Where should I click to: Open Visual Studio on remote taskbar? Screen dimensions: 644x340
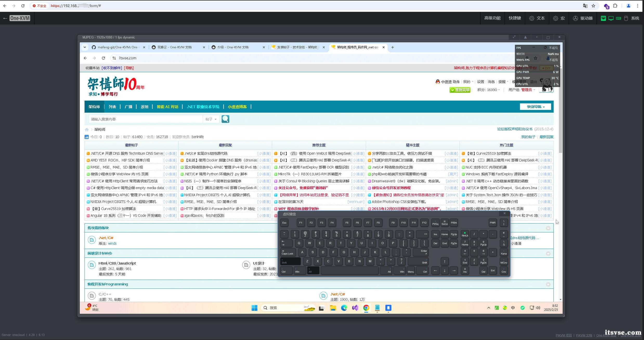[355, 308]
